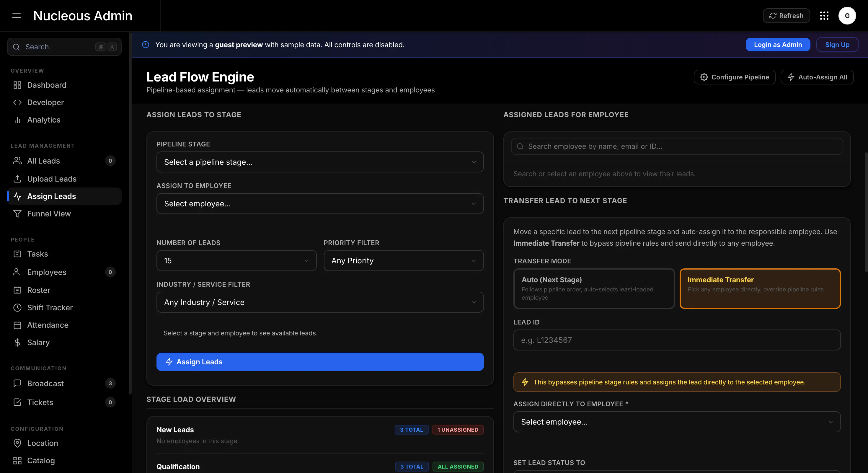Open the apps grid icon
The height and width of the screenshot is (473, 868).
click(824, 16)
